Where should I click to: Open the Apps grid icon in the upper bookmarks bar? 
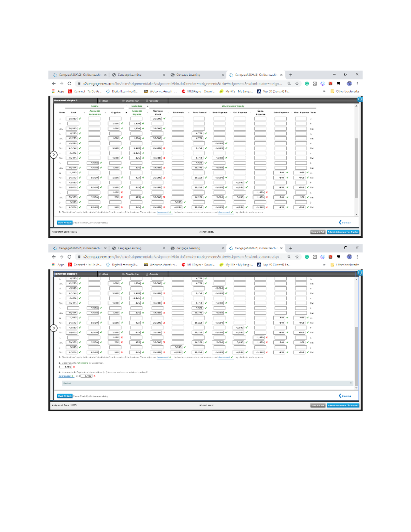point(54,91)
